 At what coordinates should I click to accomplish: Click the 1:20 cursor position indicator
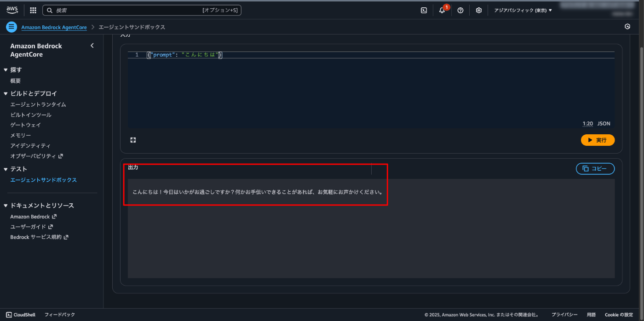587,124
